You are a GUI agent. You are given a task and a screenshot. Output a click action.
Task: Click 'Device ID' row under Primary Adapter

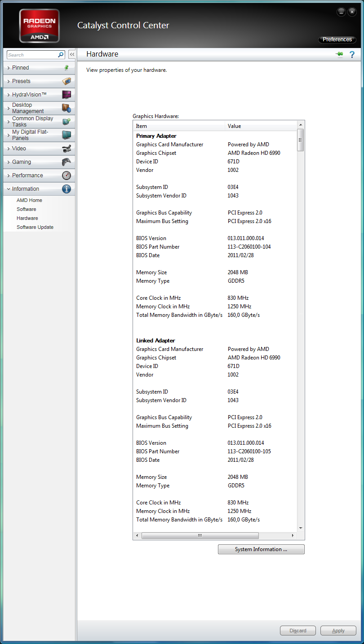click(x=215, y=162)
